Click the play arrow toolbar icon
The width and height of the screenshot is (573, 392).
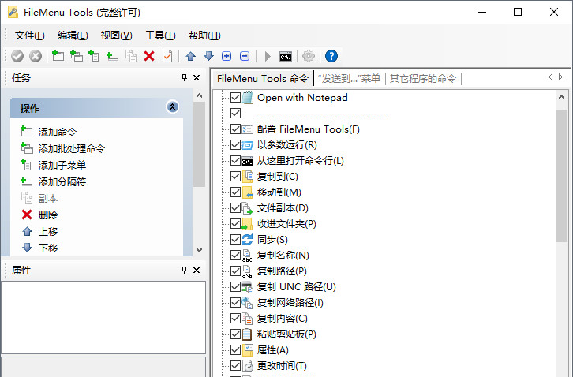click(268, 56)
